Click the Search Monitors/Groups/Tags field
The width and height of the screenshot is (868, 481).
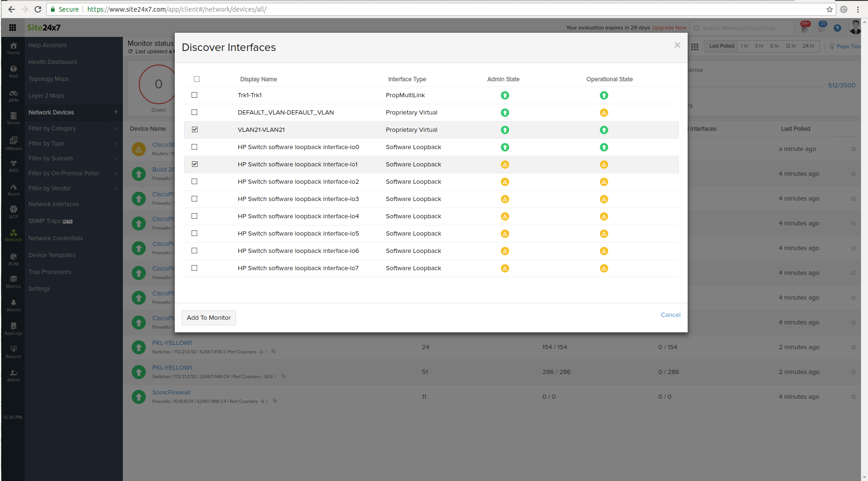coord(743,28)
